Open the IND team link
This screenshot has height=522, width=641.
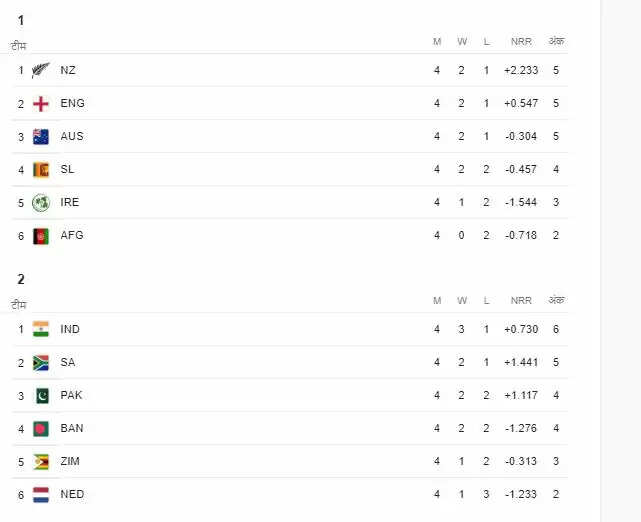tap(70, 329)
